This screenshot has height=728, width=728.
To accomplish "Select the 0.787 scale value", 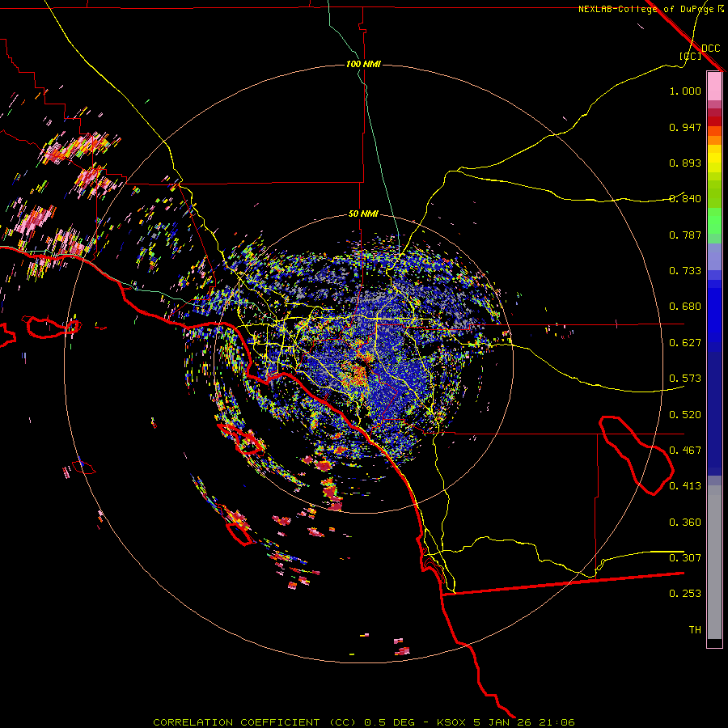I will click(685, 235).
